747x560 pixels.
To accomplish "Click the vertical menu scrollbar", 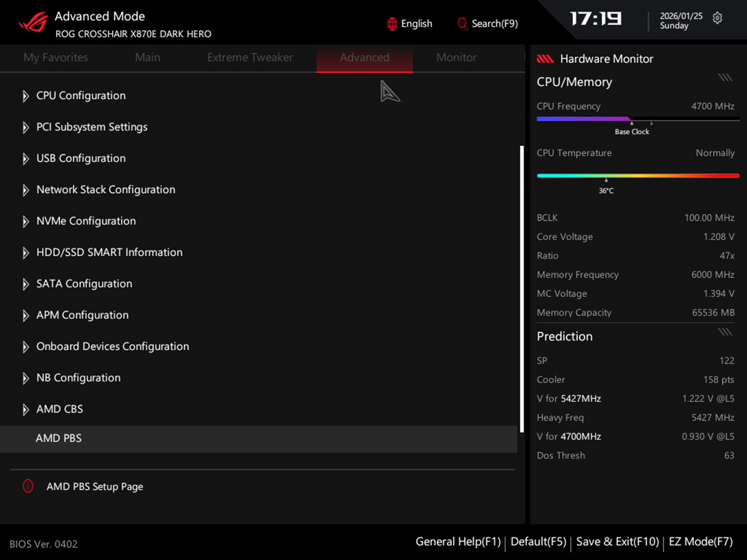I will click(522, 289).
